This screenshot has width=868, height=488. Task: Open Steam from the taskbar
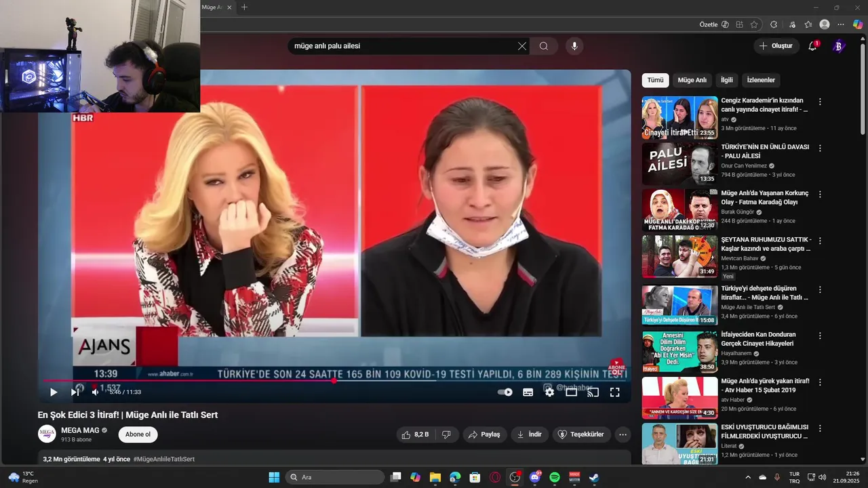point(593,477)
